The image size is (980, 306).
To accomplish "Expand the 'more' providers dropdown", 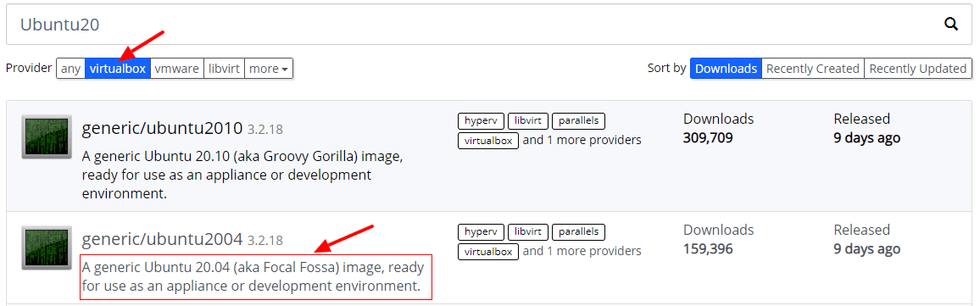I will [268, 69].
